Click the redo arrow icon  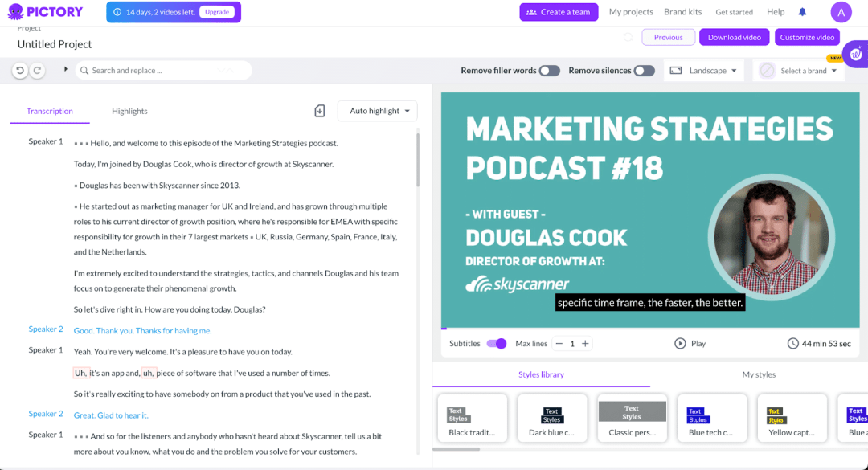(x=37, y=71)
